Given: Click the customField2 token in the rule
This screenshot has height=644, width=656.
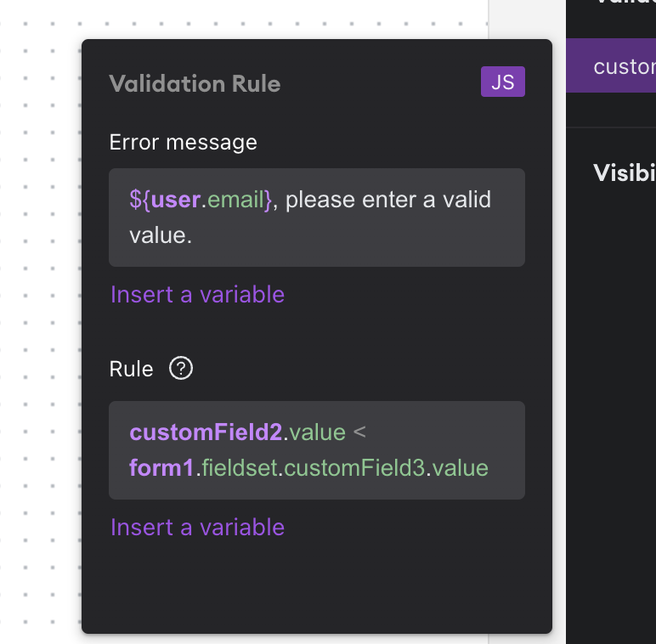Looking at the screenshot, I should (x=206, y=432).
